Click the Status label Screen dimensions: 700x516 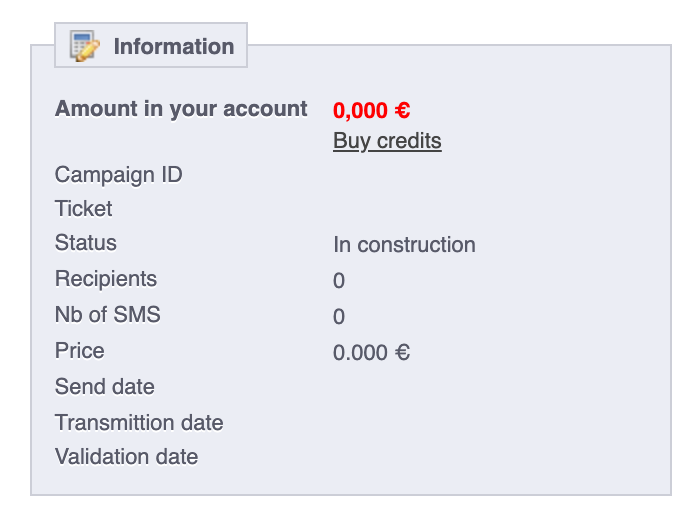pos(86,243)
